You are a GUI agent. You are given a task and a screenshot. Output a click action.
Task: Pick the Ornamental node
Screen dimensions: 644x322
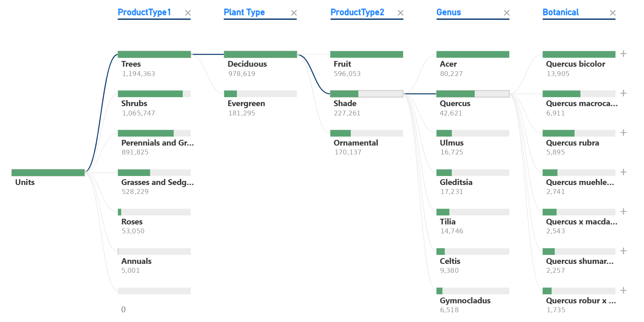[366, 133]
